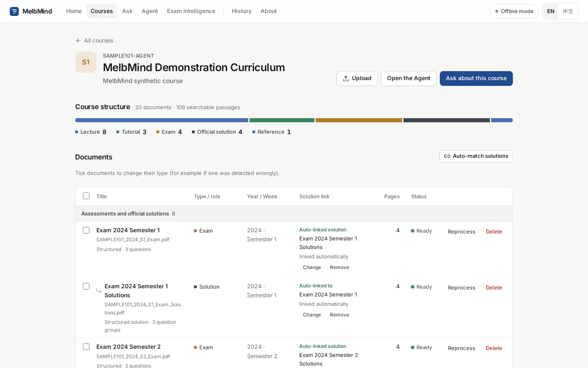Tick the checkbox for Exam 2024 Semester 2
588x368 pixels.
click(x=86, y=347)
